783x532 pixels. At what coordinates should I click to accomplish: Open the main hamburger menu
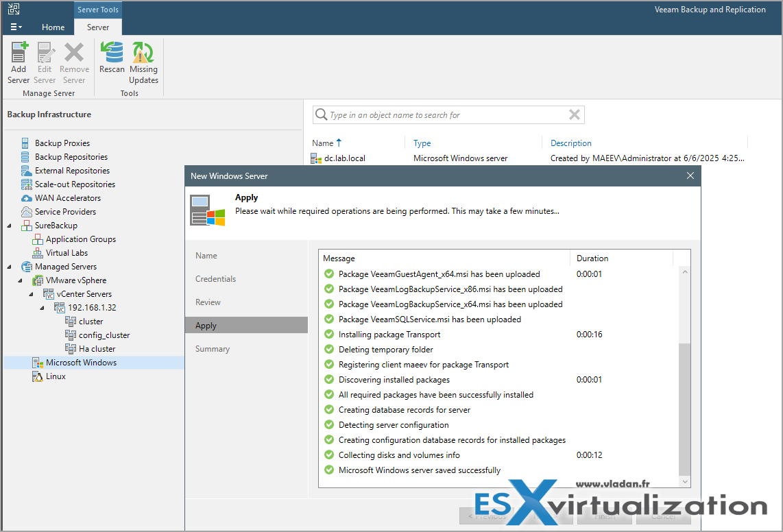[16, 27]
